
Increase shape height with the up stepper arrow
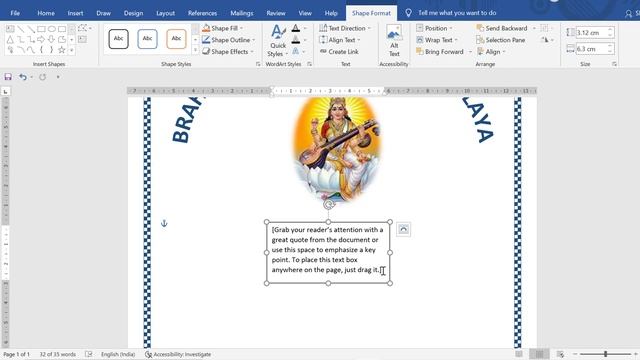[x=611, y=30]
